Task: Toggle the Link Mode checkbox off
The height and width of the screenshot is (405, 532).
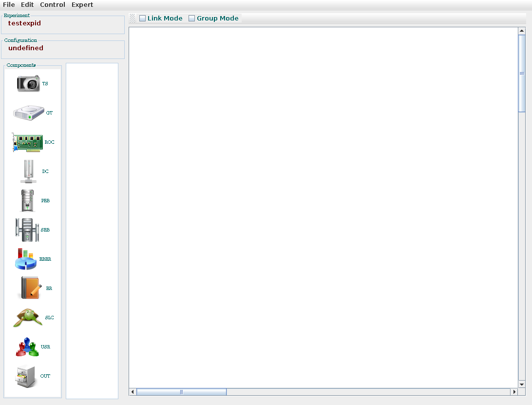Action: [142, 18]
